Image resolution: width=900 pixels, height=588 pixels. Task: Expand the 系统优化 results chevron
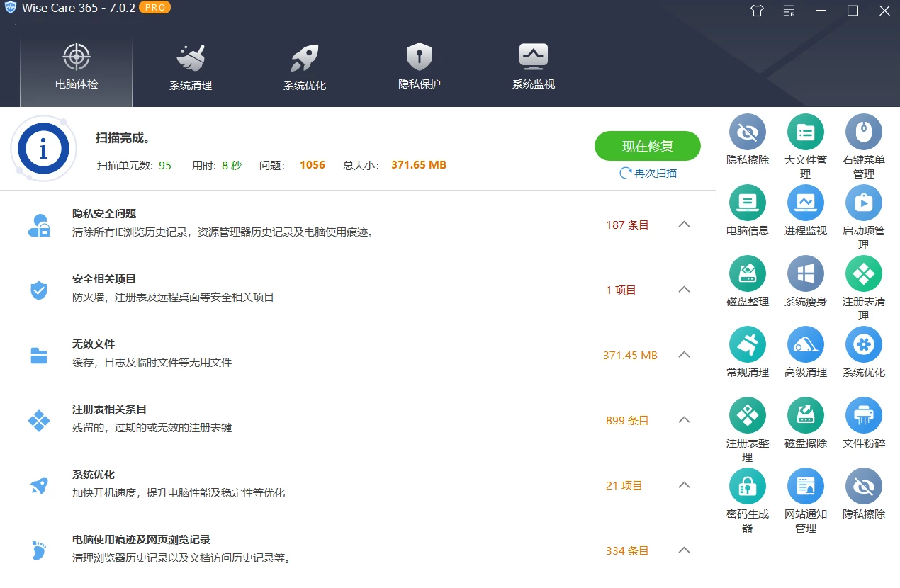[684, 485]
